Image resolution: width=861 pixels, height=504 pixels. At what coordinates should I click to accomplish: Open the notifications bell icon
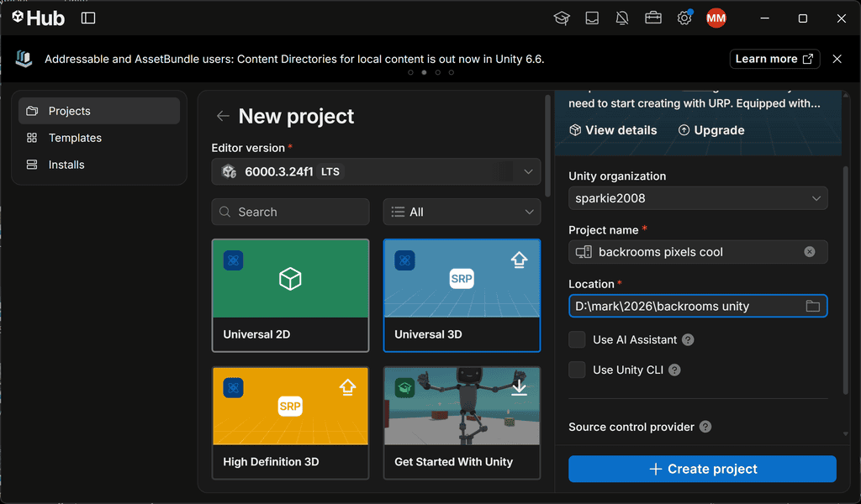point(622,18)
